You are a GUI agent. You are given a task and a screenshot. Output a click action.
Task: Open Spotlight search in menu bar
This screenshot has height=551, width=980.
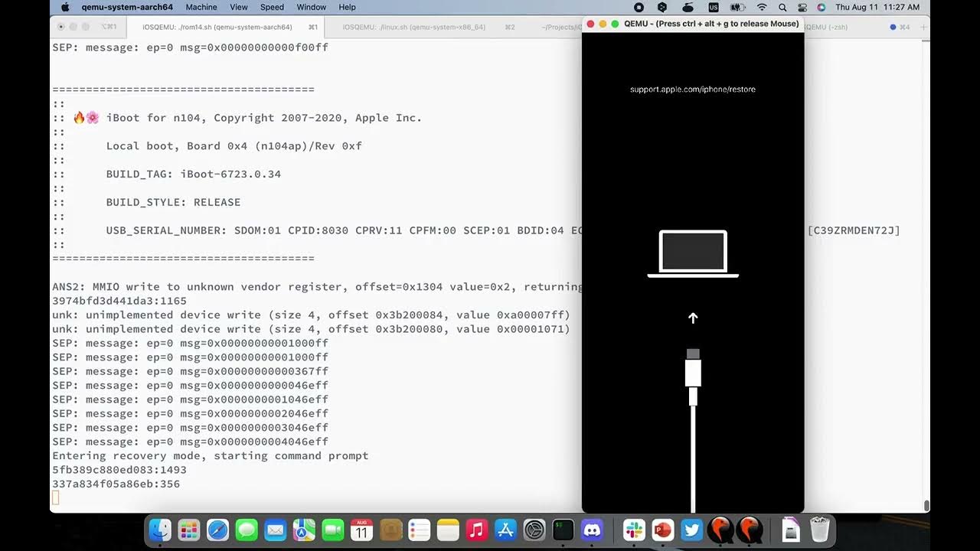pyautogui.click(x=782, y=7)
